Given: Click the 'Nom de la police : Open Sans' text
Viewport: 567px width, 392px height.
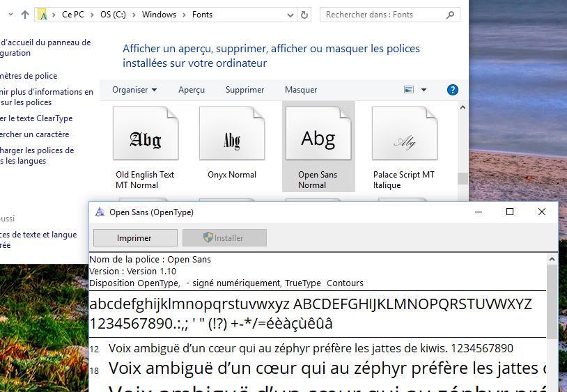Looking at the screenshot, I should click(x=150, y=260).
